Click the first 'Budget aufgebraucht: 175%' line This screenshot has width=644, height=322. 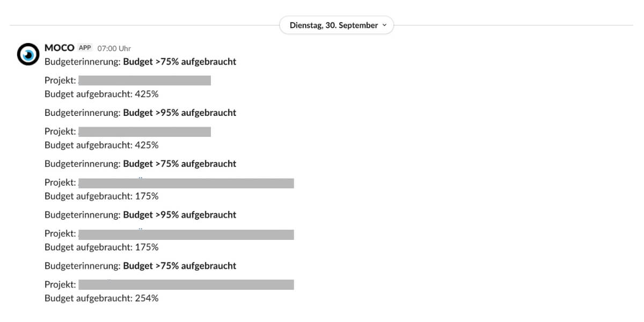point(101,196)
